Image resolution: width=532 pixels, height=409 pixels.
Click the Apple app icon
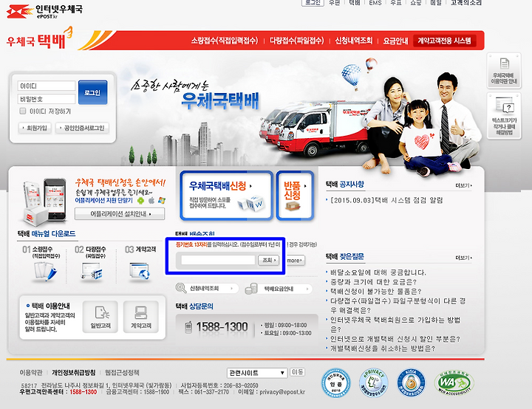tap(151, 200)
